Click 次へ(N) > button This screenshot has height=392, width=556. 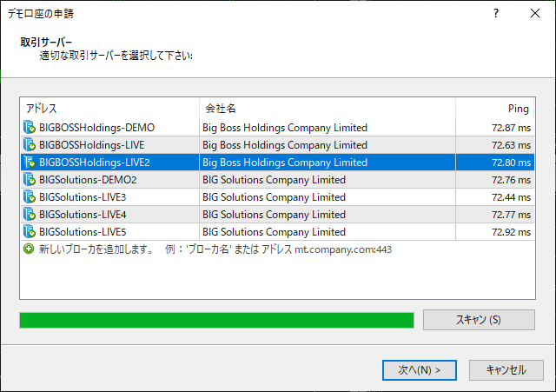[x=419, y=370]
